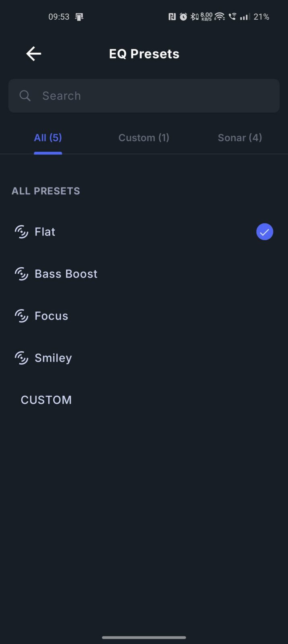Tap the Wi-Fi status icon
The image size is (288, 644).
[219, 17]
